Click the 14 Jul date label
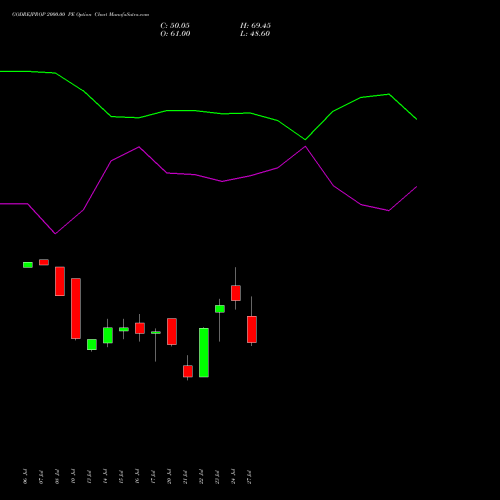The width and height of the screenshot is (500, 500). click(x=105, y=476)
